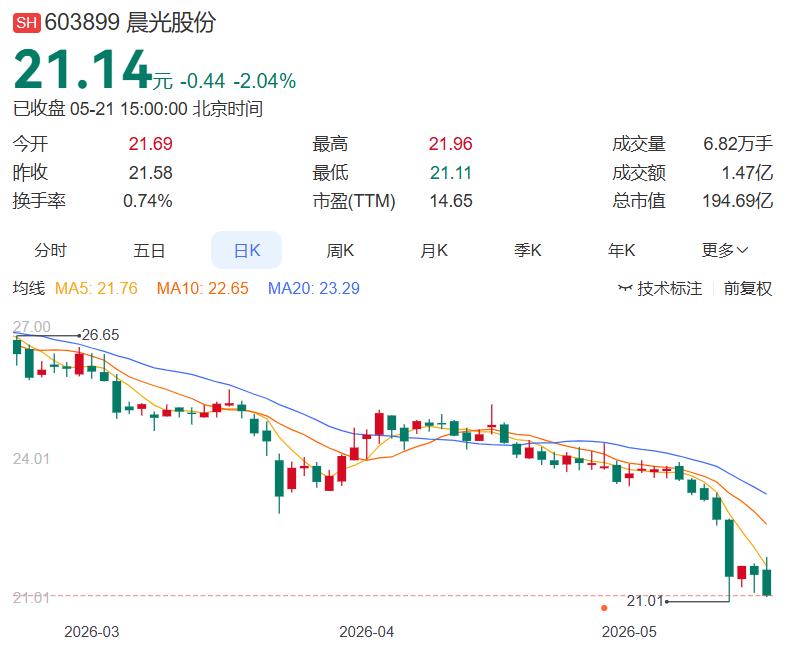Click the closing time 已收盘 05-21 15:00:00
785x660 pixels.
(x=100, y=109)
